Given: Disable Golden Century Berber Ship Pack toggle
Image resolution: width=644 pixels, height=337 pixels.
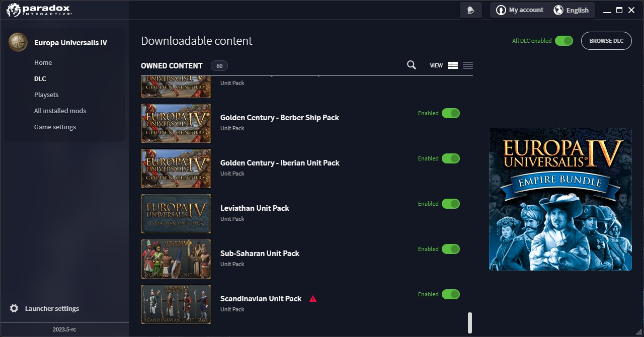Looking at the screenshot, I should click(451, 113).
